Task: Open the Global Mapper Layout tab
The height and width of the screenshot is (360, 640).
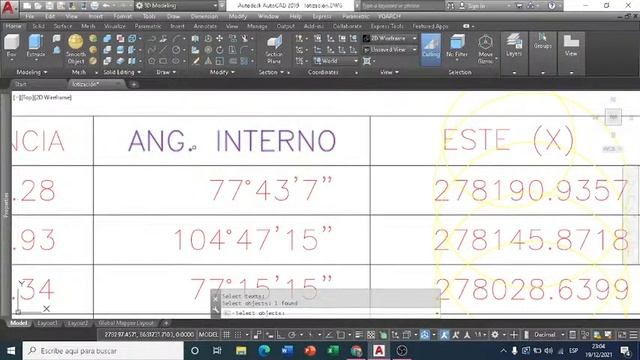Action: point(126,323)
